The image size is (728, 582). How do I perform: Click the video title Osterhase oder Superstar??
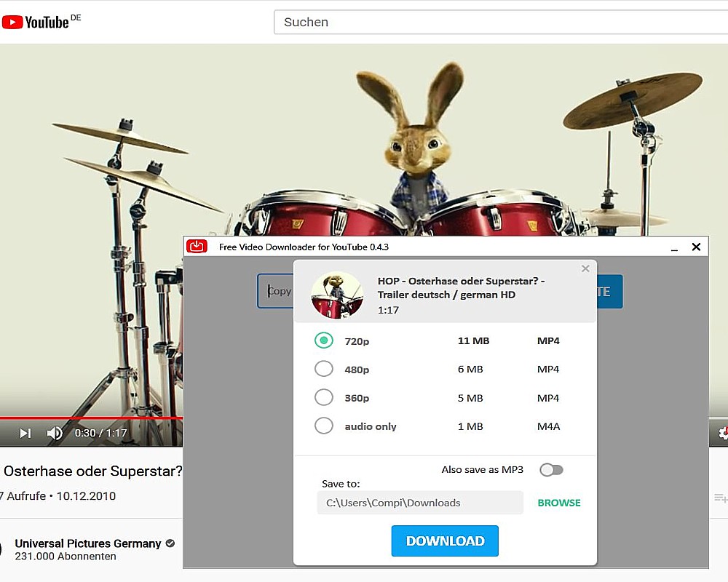click(93, 471)
